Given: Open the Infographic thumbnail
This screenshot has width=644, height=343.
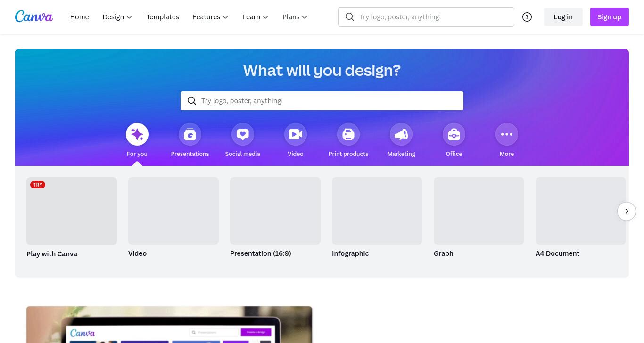Looking at the screenshot, I should click(x=377, y=211).
